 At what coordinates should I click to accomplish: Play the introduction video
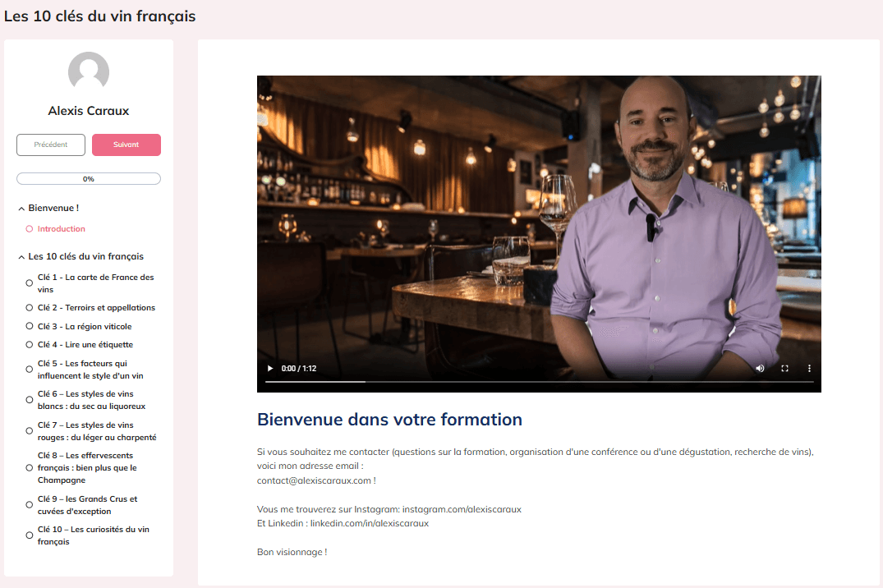coord(270,369)
